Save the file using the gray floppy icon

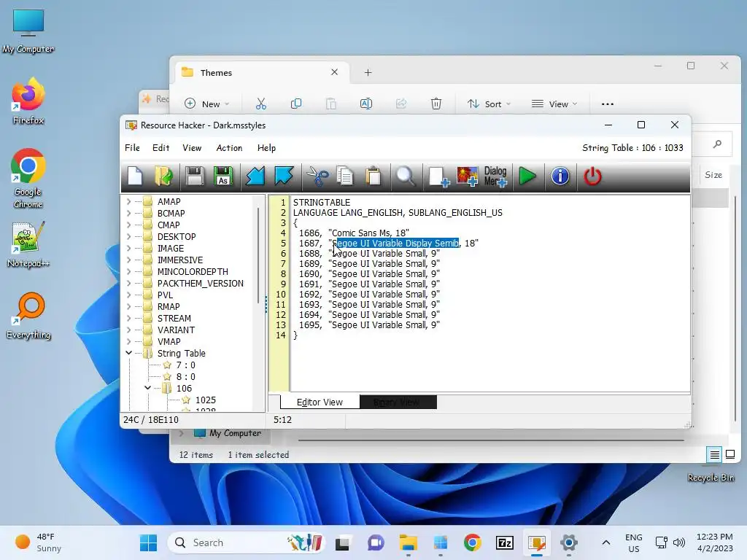pyautogui.click(x=194, y=176)
